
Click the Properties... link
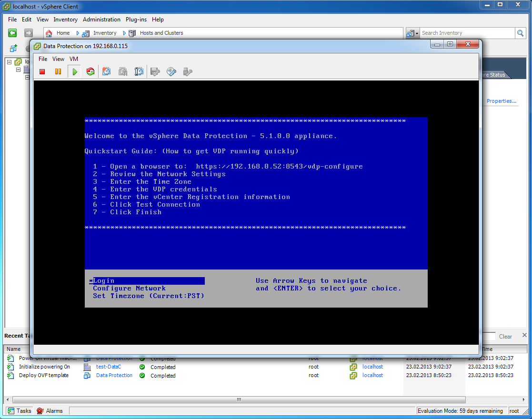[x=501, y=101]
